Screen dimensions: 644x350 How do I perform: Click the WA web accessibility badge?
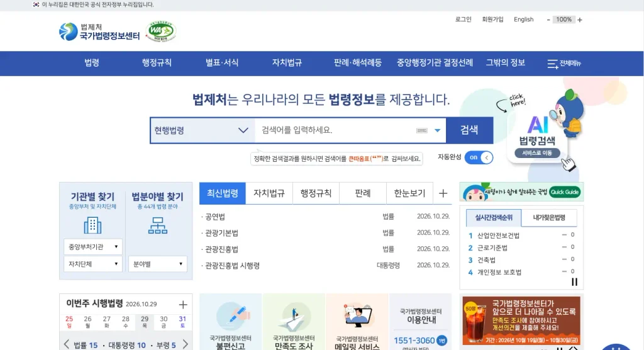[x=161, y=31]
